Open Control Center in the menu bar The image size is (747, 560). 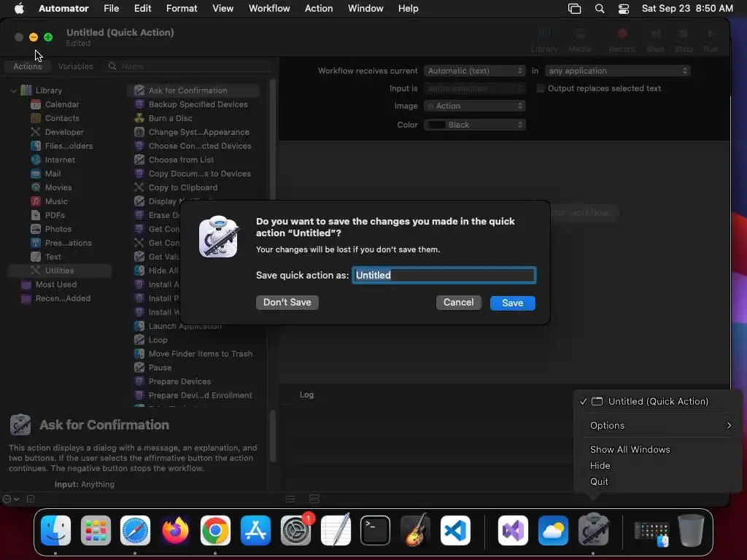click(624, 9)
